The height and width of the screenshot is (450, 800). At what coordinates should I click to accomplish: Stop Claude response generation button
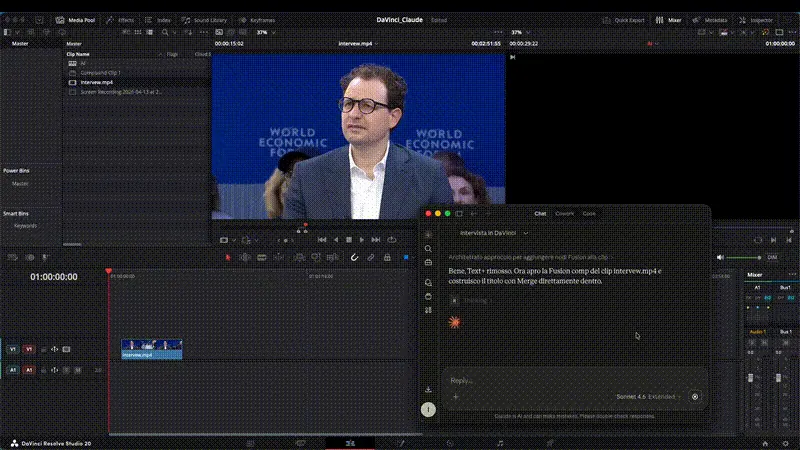coord(694,396)
